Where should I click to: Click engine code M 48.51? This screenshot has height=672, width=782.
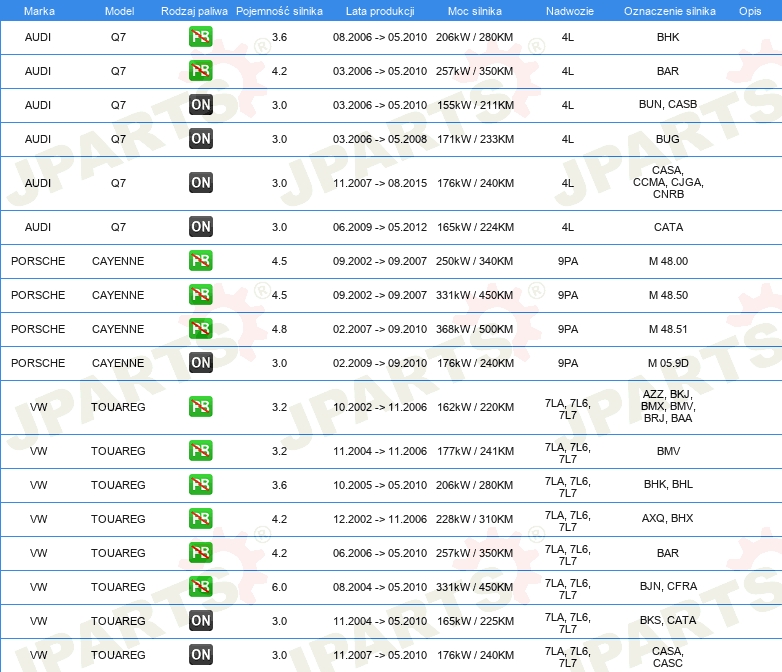click(x=668, y=329)
